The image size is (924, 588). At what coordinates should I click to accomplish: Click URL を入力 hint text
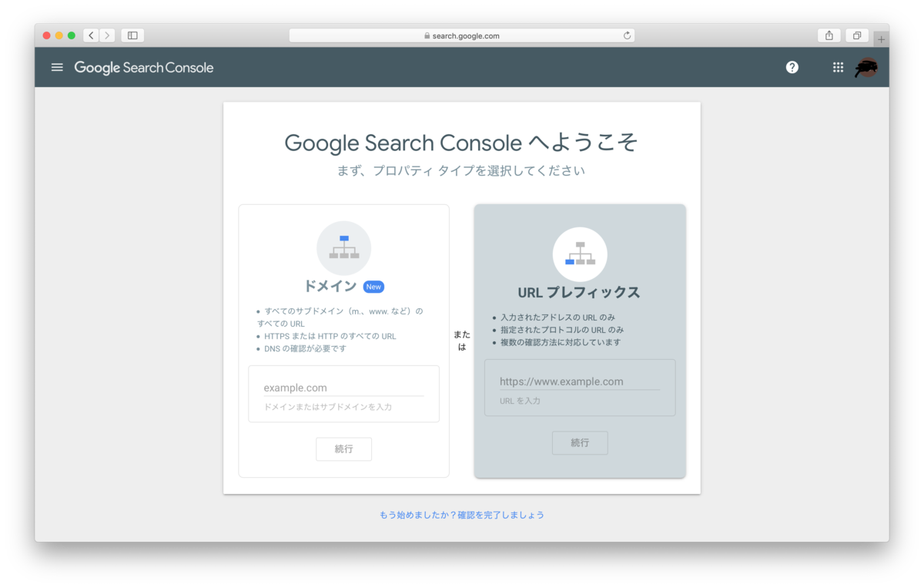[x=520, y=401]
